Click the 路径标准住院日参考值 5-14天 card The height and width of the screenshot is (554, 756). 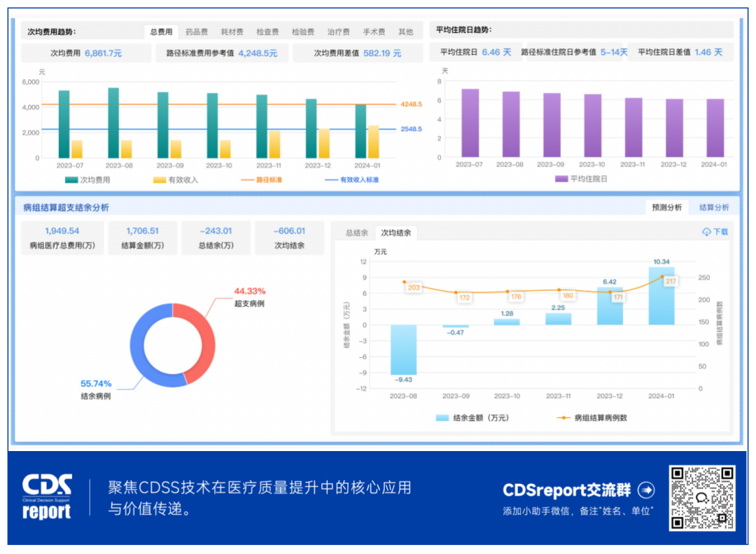575,52
